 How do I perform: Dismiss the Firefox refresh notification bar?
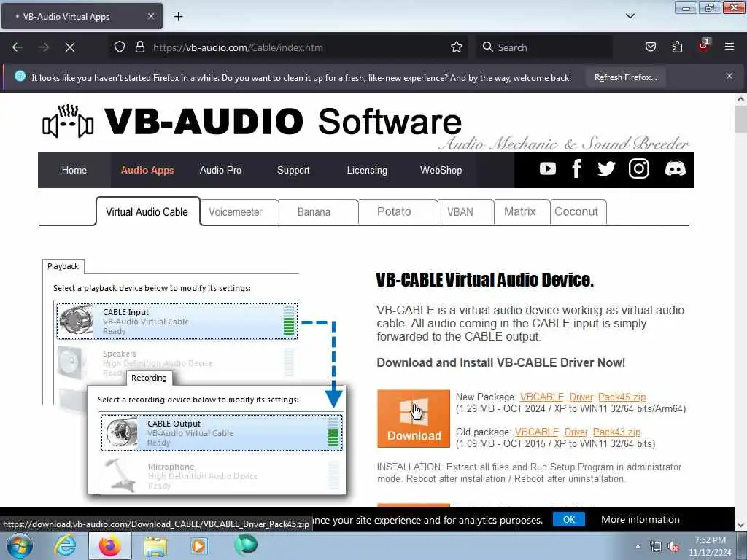point(729,76)
